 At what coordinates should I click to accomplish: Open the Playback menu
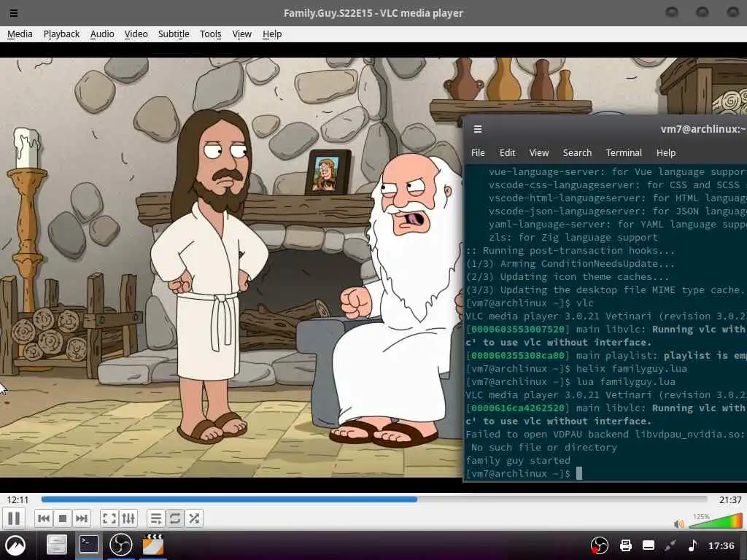pyautogui.click(x=61, y=34)
